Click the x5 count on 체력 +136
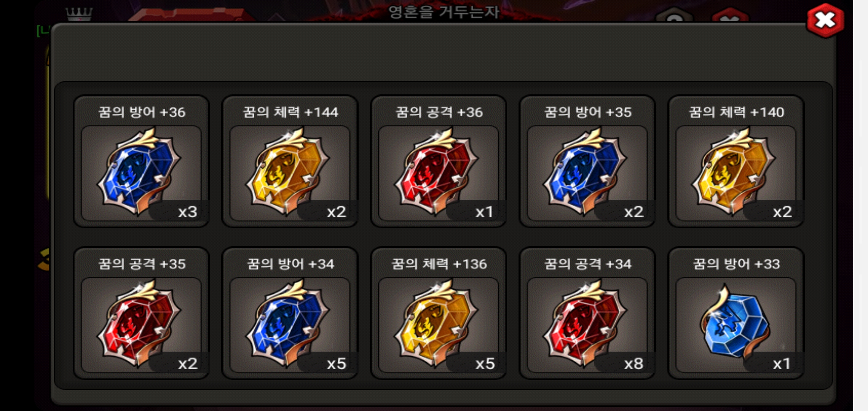This screenshot has height=411, width=868. pyautogui.click(x=485, y=364)
